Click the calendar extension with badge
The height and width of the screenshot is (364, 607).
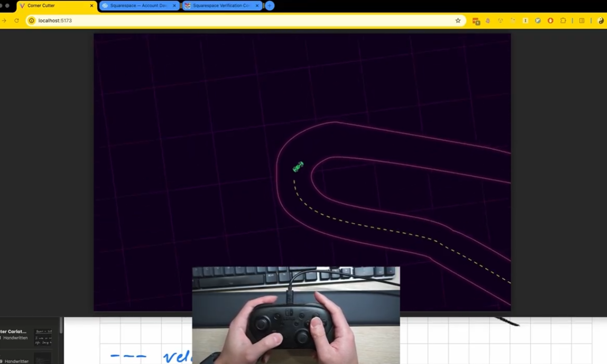(476, 21)
